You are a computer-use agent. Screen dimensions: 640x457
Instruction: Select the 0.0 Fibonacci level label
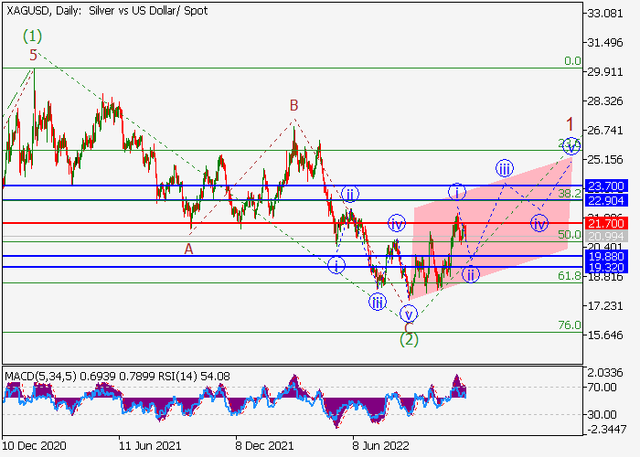pyautogui.click(x=572, y=61)
